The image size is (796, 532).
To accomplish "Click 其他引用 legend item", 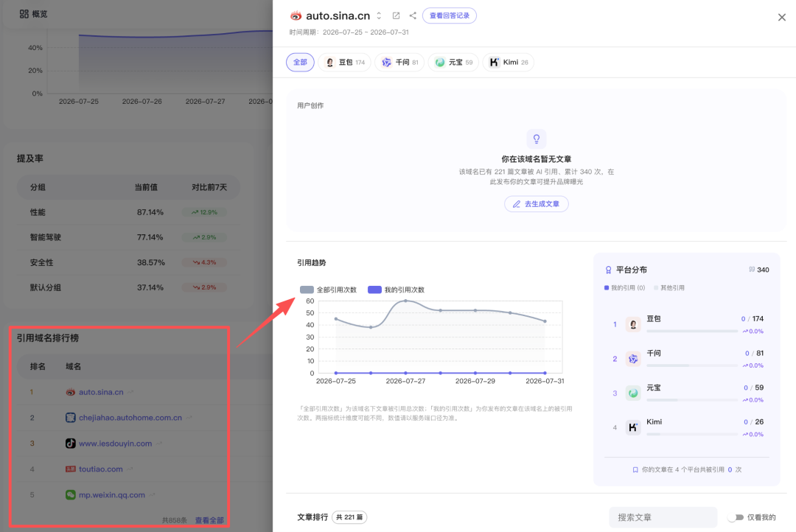I will [669, 288].
